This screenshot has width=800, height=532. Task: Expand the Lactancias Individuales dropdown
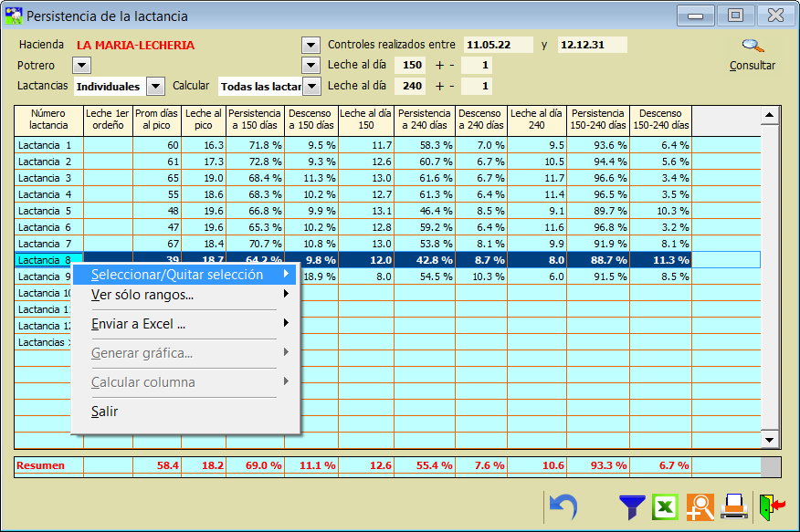click(x=155, y=86)
